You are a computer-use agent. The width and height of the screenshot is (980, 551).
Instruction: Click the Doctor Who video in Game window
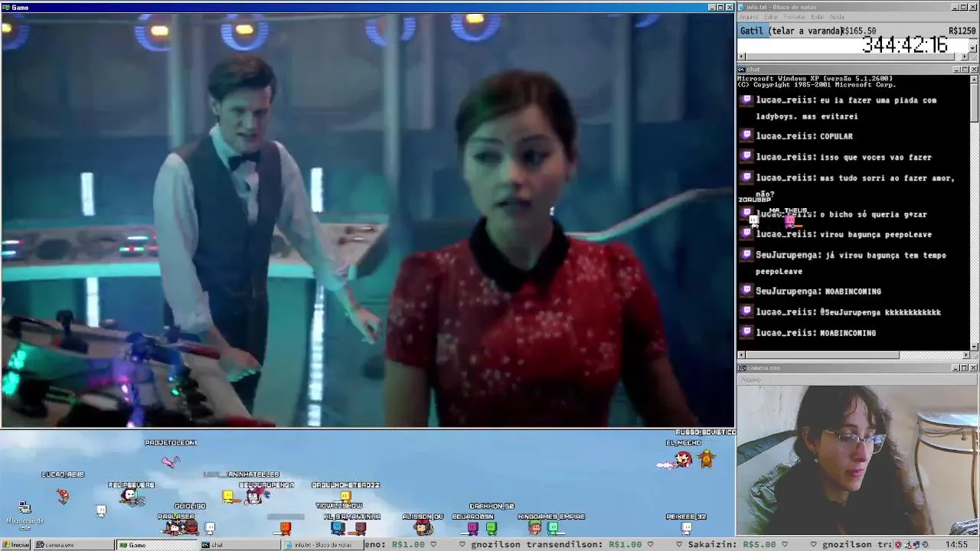367,220
